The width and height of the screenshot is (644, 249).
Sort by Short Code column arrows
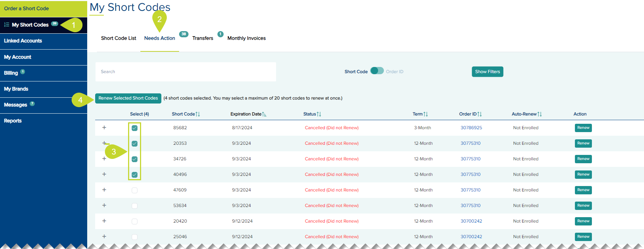point(198,114)
